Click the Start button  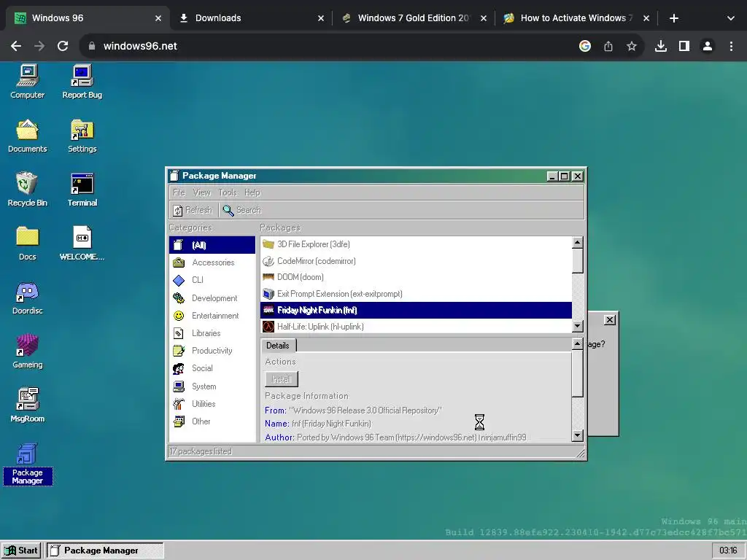coord(22,551)
